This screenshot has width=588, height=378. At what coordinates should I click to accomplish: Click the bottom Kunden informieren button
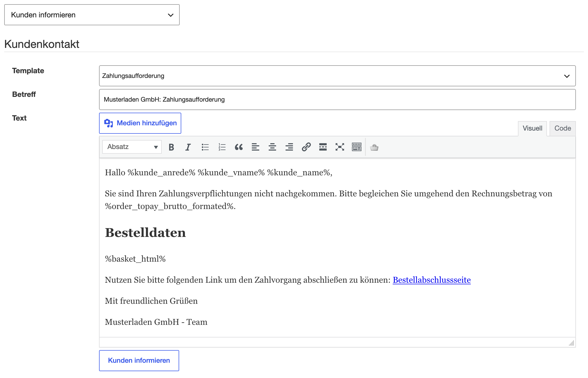[139, 361]
